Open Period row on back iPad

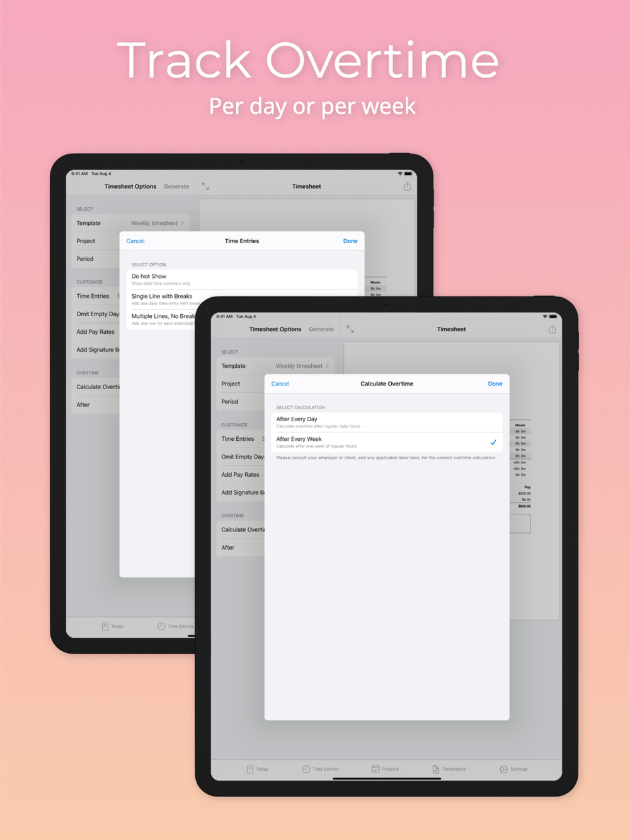96,259
